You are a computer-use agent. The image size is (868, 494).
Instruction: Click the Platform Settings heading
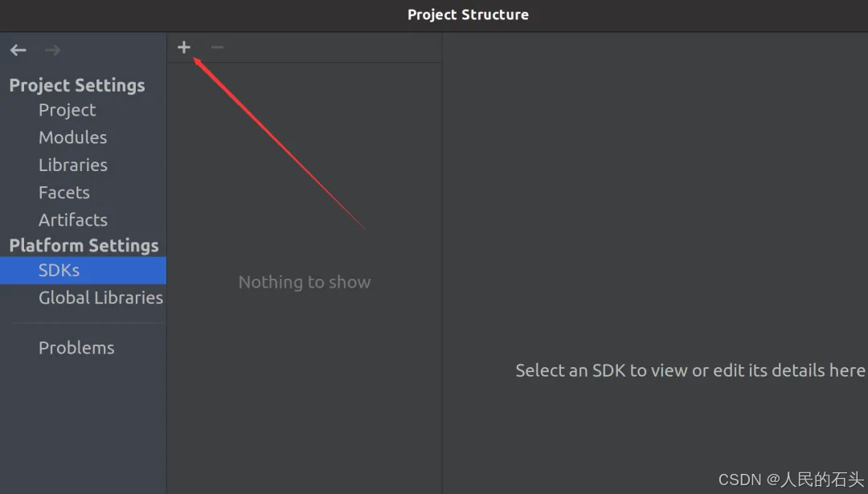[x=84, y=245]
